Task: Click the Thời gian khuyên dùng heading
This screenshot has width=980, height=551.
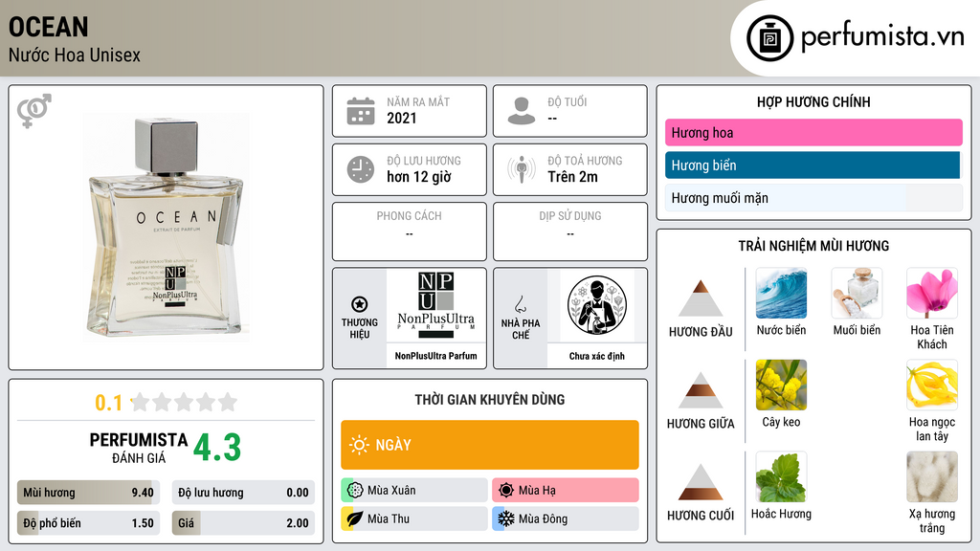Action: 489,400
